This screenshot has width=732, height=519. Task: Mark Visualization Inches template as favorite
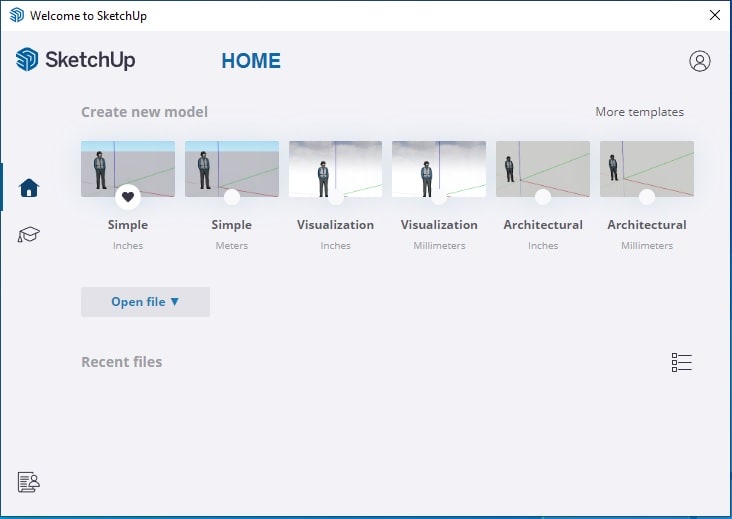(335, 197)
